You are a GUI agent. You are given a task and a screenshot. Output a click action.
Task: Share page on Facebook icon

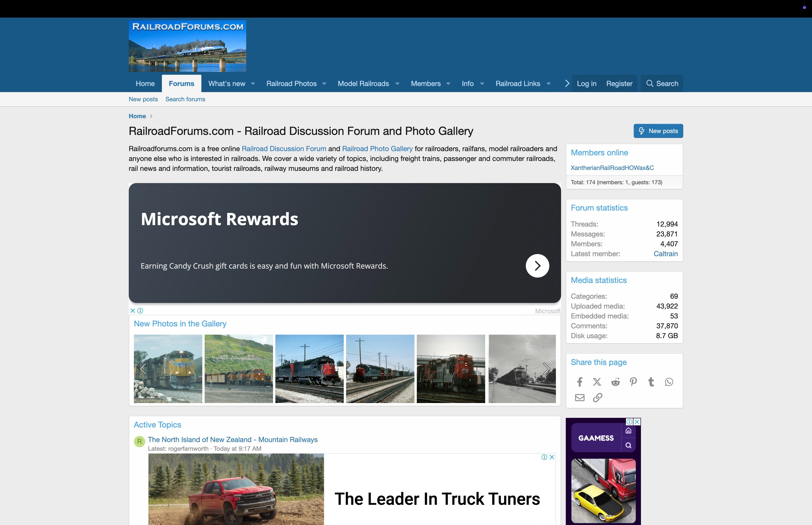click(580, 382)
